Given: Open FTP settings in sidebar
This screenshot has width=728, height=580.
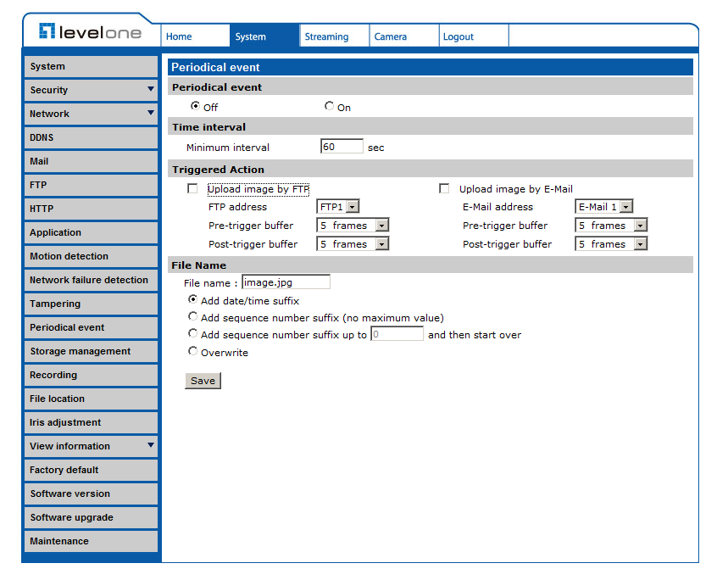Looking at the screenshot, I should (x=91, y=185).
